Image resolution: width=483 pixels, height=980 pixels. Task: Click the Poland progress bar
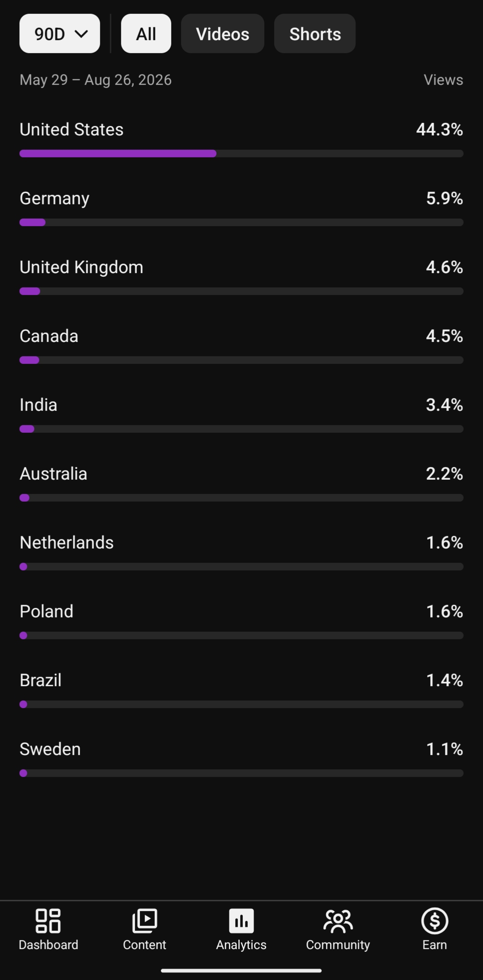[241, 636]
